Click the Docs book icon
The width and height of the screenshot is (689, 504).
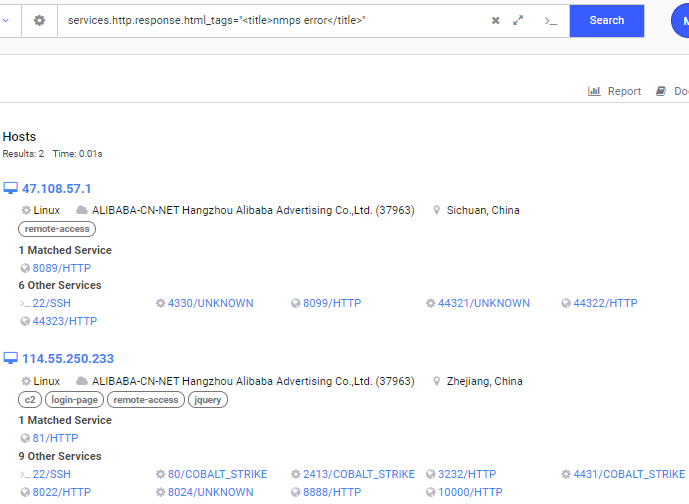coord(661,91)
